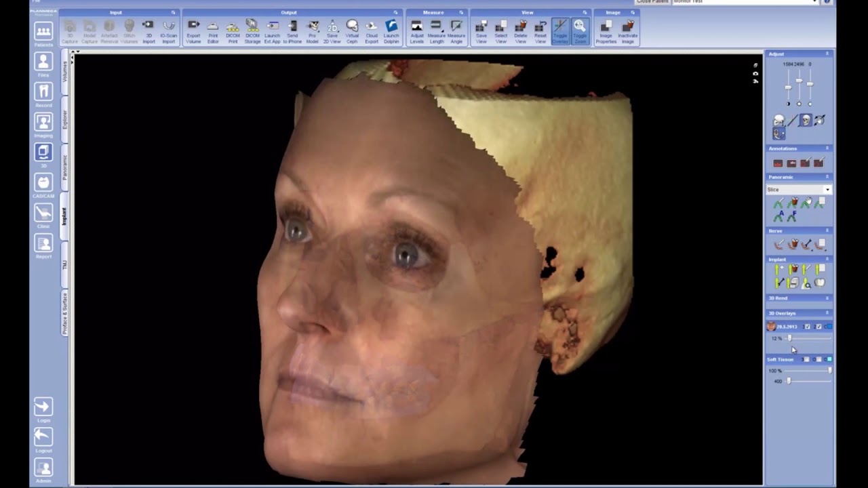Switch to the Volumes vertical tab
The width and height of the screenshot is (868, 488).
pyautogui.click(x=65, y=72)
